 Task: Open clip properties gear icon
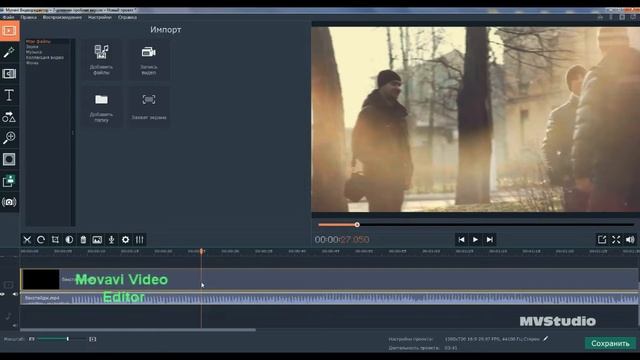tap(125, 240)
